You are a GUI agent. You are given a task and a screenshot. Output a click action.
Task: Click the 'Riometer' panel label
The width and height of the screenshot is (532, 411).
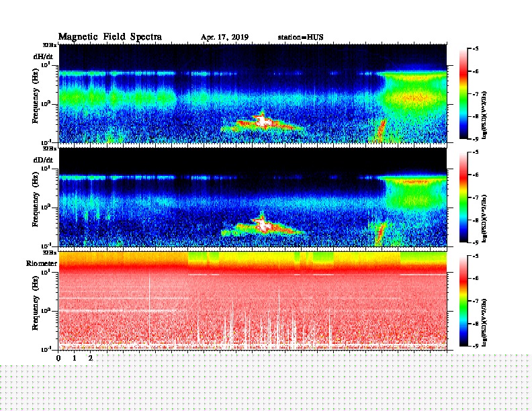click(42, 263)
